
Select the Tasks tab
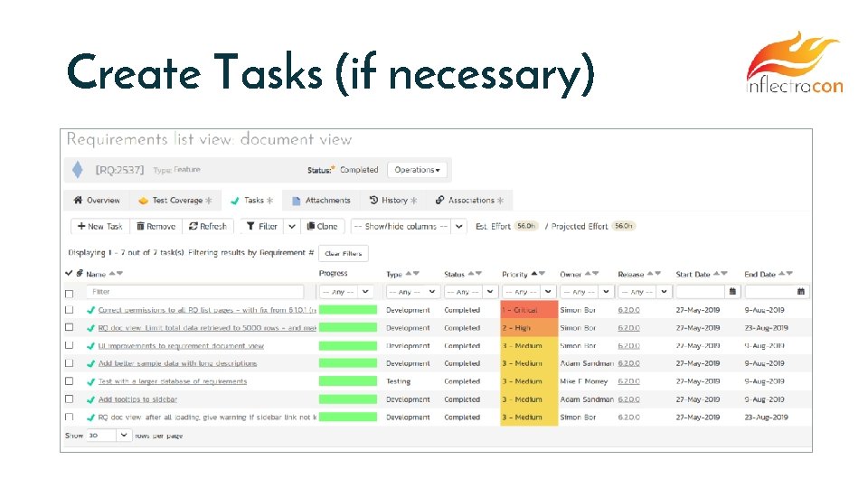[252, 201]
